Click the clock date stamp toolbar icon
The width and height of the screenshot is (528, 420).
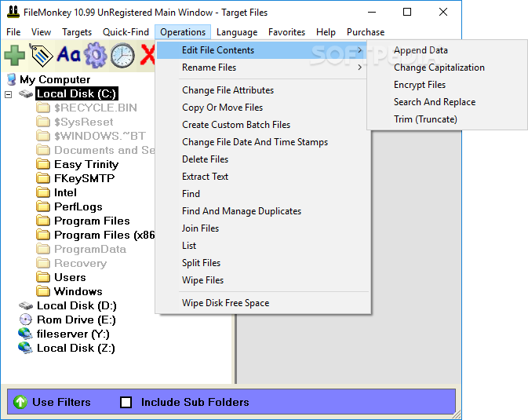pos(122,55)
